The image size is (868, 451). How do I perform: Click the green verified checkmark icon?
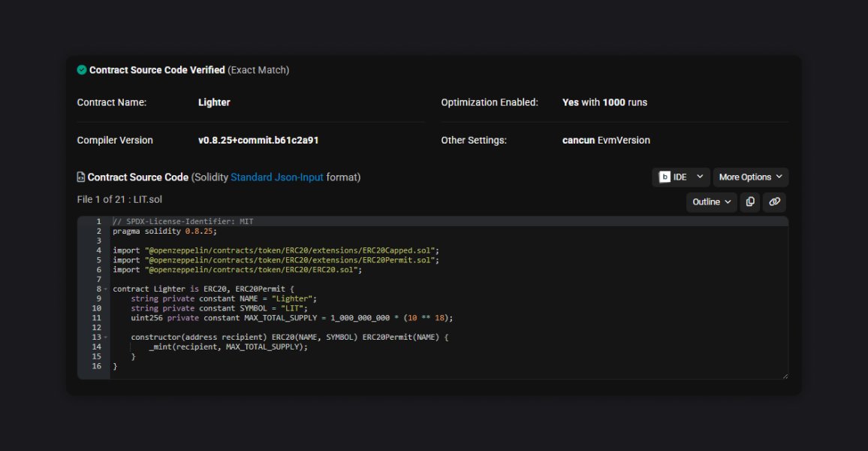coord(82,70)
